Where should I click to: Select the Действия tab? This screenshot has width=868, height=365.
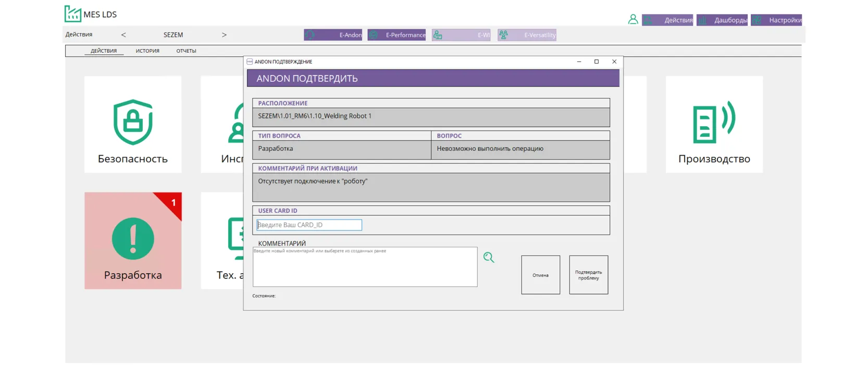click(104, 51)
